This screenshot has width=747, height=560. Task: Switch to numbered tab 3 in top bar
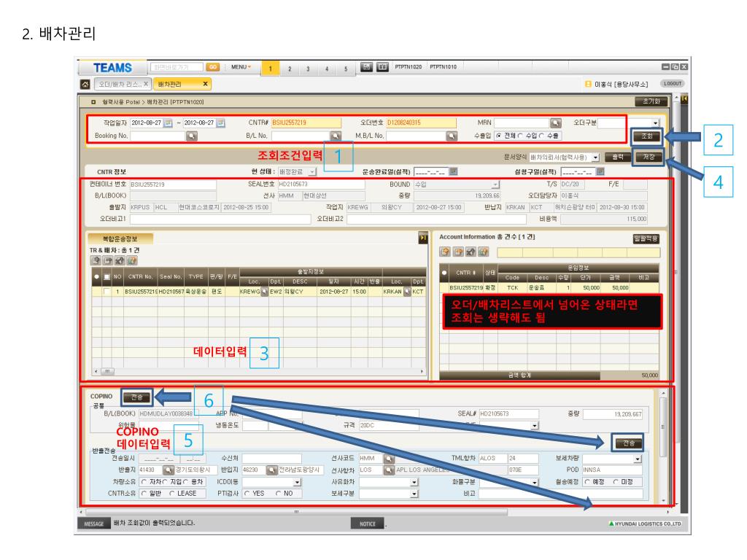[308, 69]
